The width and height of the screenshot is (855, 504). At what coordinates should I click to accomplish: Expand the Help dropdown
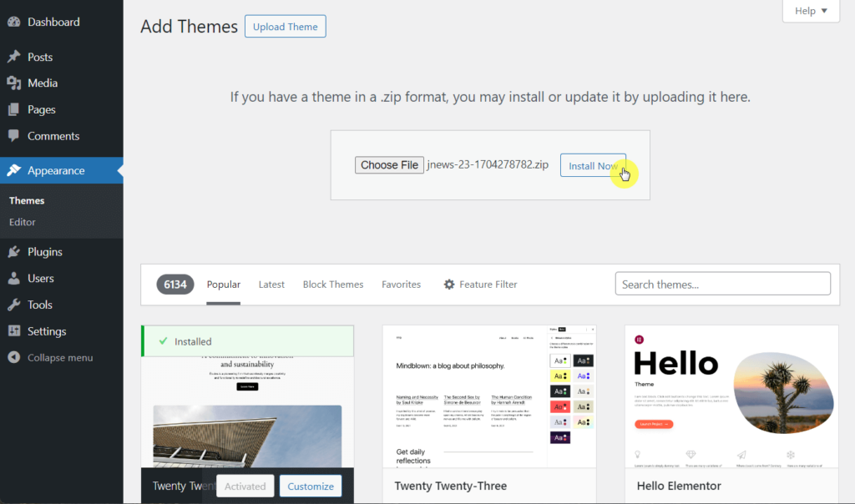click(x=809, y=11)
